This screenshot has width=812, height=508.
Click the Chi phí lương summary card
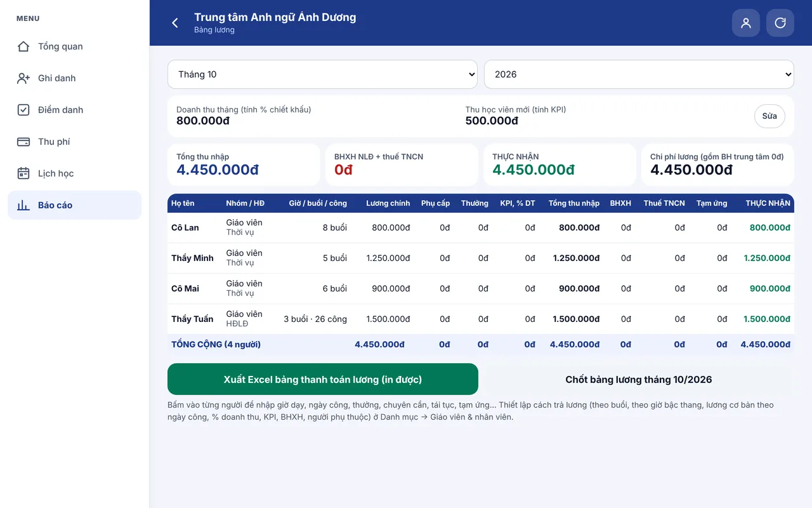pyautogui.click(x=717, y=164)
